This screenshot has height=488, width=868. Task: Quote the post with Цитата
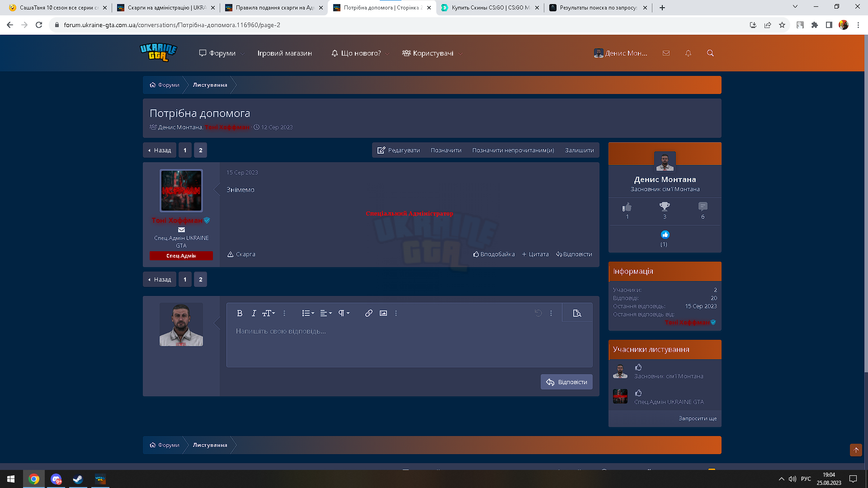(535, 254)
